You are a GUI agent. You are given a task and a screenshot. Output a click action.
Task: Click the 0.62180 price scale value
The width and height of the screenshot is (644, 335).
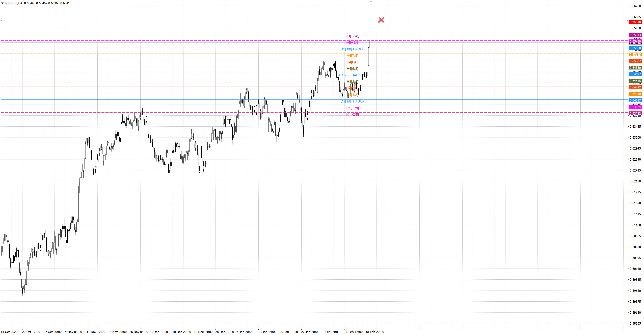[x=635, y=181]
